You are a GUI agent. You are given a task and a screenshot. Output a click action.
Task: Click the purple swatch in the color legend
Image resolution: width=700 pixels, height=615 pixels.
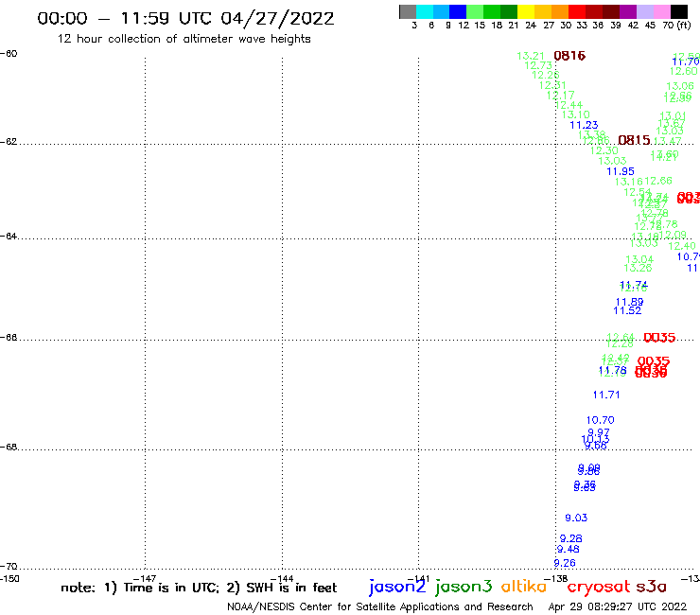(628, 11)
